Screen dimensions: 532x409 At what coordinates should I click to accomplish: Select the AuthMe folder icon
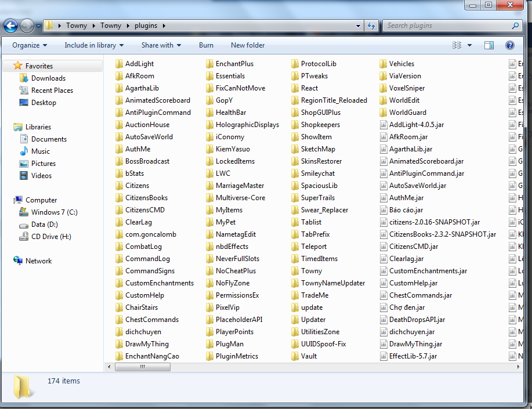(x=119, y=149)
